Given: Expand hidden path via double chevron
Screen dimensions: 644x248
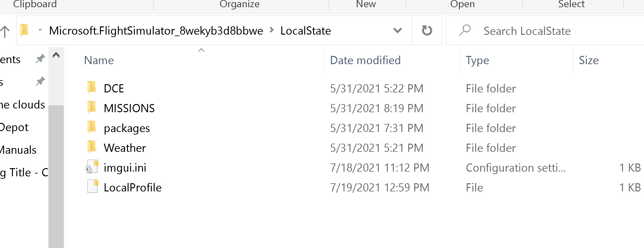Looking at the screenshot, I should (40, 30).
